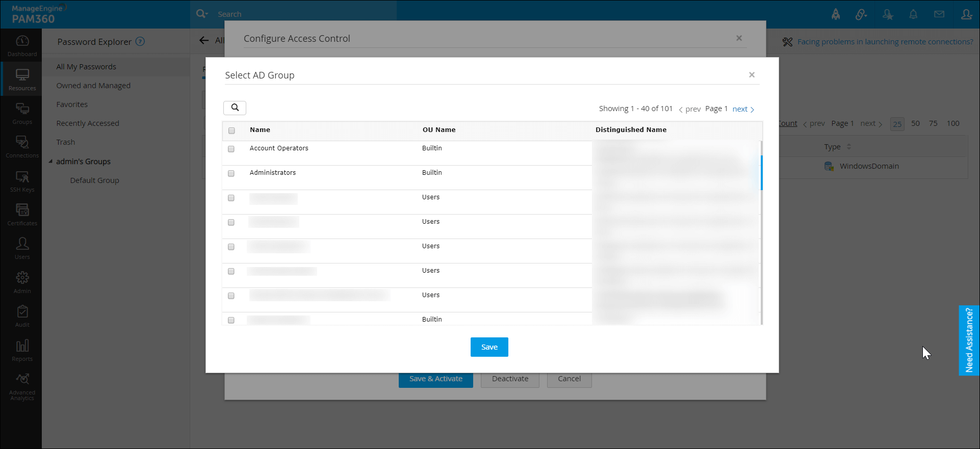
Task: Open the notifications bell
Action: coord(913,14)
